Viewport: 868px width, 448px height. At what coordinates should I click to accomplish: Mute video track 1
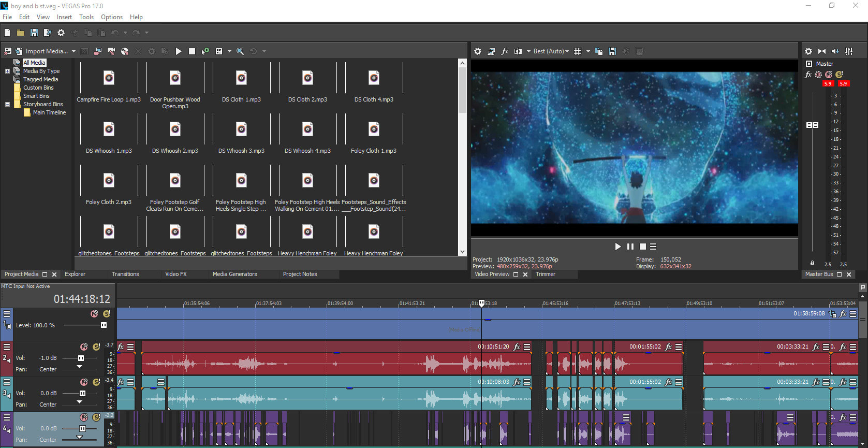tap(94, 314)
